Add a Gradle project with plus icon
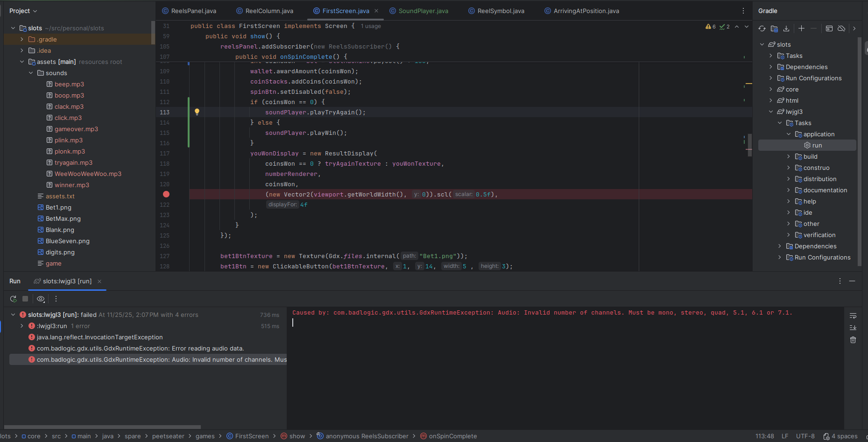 (802, 28)
